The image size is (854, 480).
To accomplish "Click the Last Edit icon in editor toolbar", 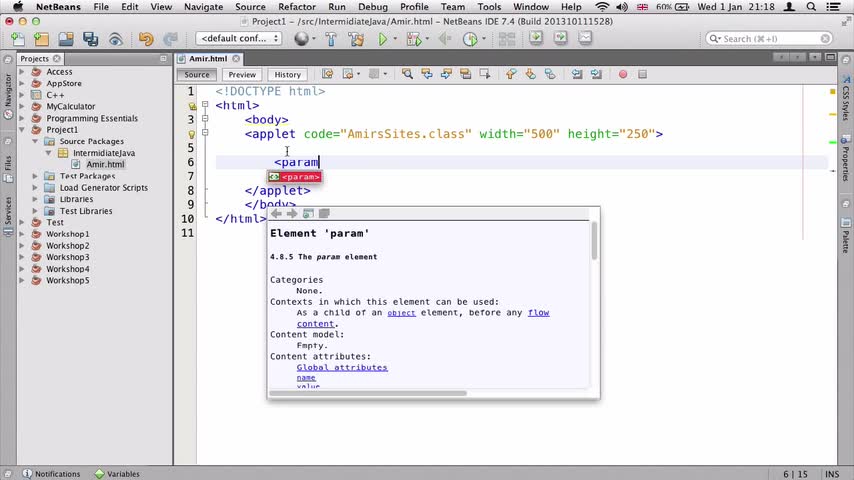I will click(x=327, y=74).
